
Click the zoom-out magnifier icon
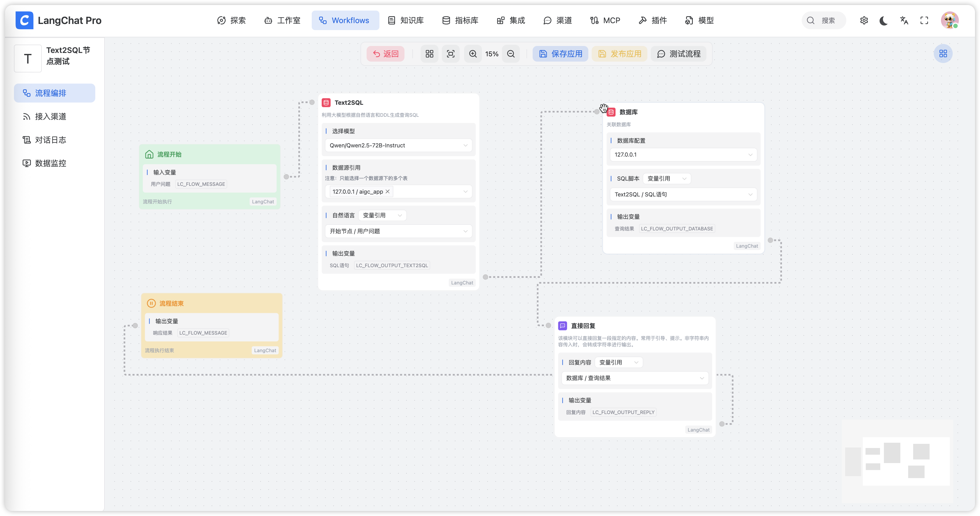coord(511,54)
